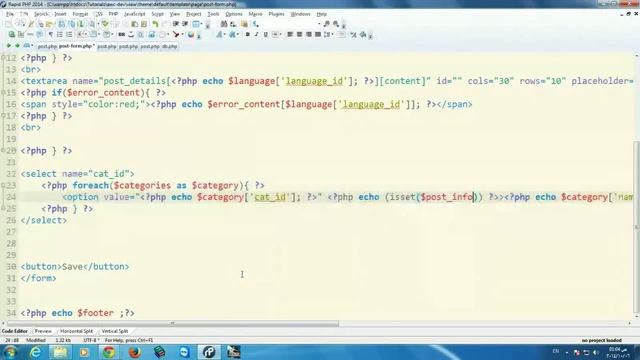The height and width of the screenshot is (360, 640).
Task: Click the Align Center icon
Action: [x=300, y=34]
